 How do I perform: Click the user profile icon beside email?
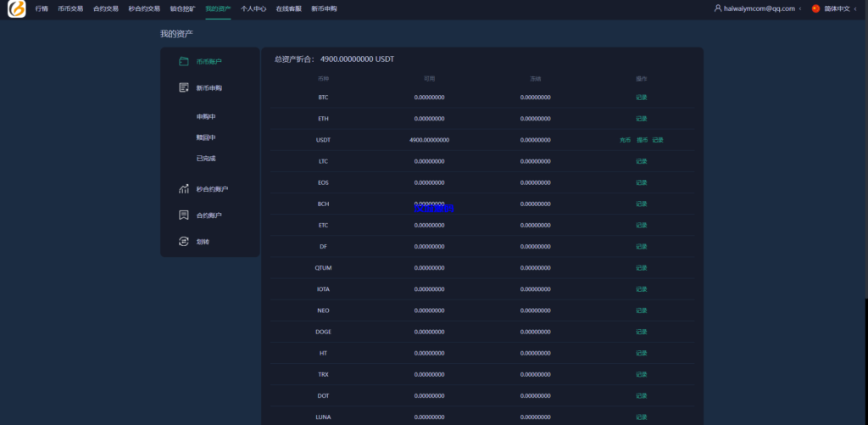click(718, 8)
